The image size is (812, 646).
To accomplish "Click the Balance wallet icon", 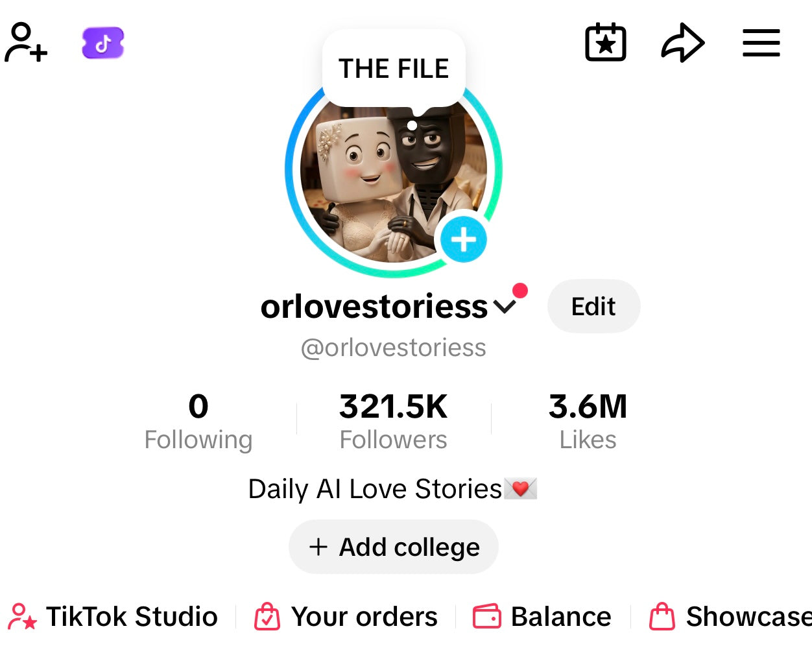I will [x=487, y=617].
